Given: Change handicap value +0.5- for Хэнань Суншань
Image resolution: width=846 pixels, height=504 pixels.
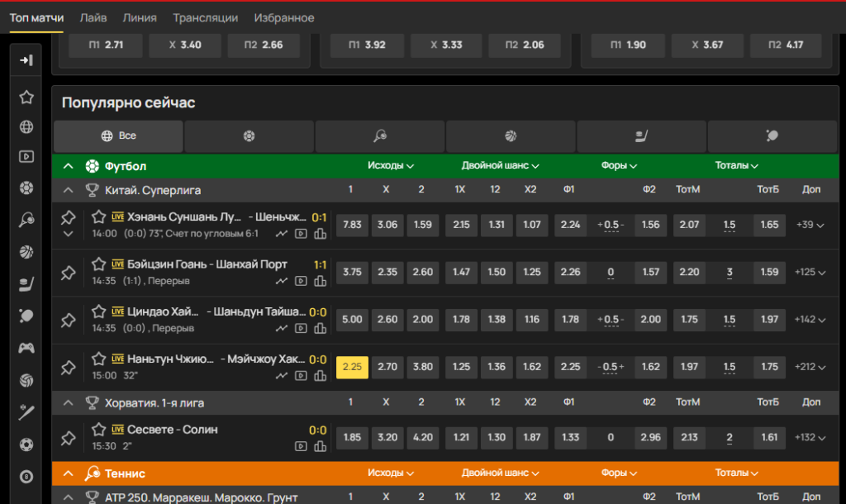Looking at the screenshot, I should click(611, 225).
